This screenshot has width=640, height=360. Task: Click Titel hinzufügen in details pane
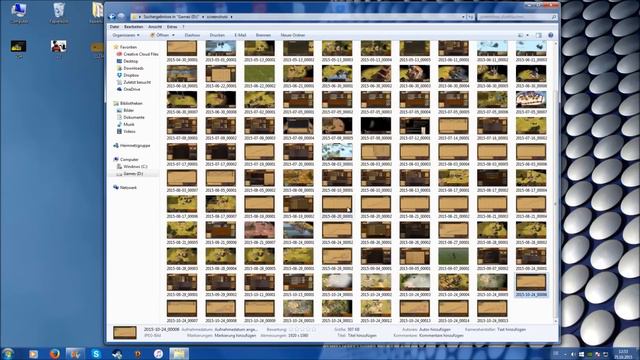click(362, 336)
